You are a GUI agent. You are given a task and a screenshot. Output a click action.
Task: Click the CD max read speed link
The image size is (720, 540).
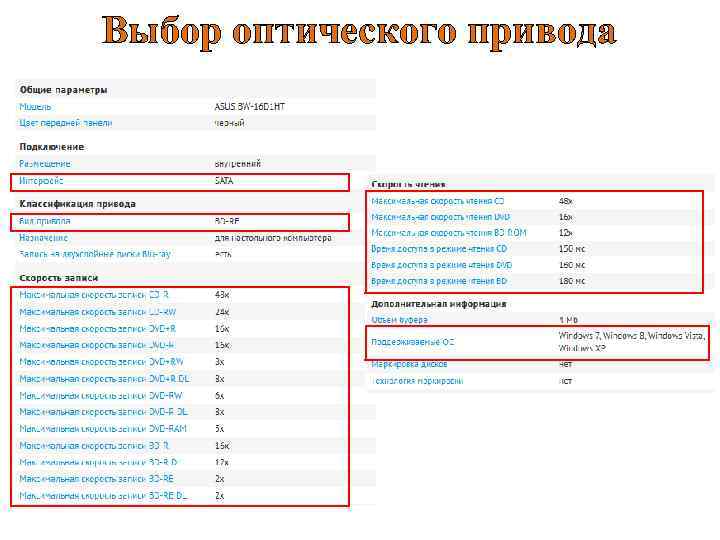(438, 201)
